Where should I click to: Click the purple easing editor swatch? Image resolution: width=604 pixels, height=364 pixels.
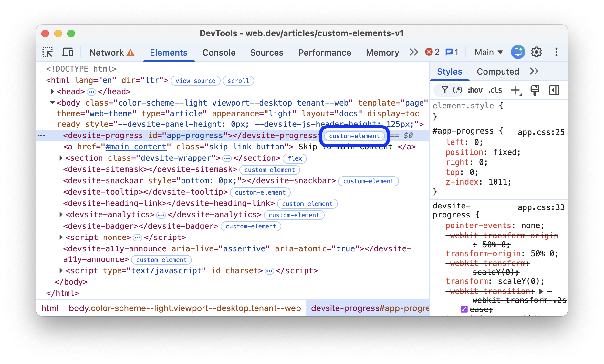(x=464, y=309)
